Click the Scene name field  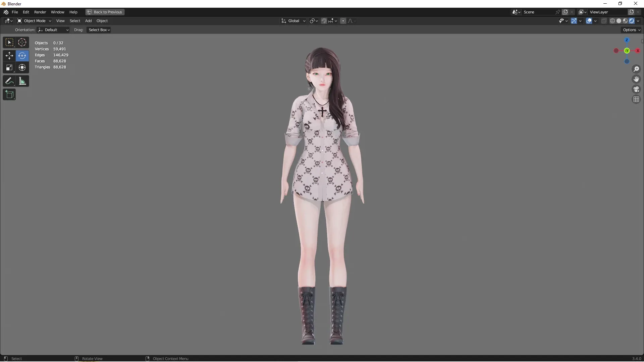537,12
